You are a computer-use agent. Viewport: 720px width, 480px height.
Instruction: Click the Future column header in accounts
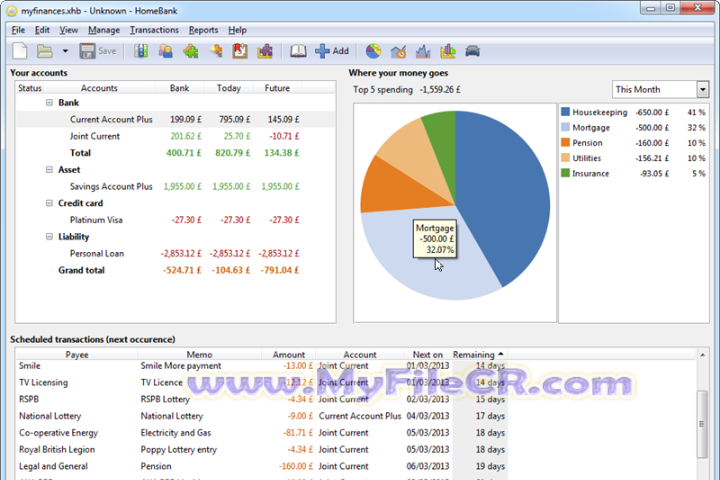click(x=277, y=88)
